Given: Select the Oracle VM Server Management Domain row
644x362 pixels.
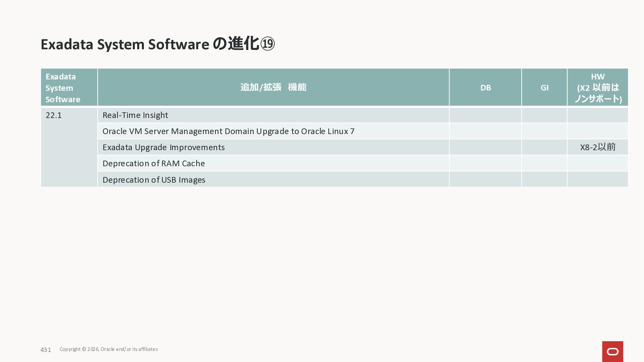Looking at the screenshot, I should point(228,131).
